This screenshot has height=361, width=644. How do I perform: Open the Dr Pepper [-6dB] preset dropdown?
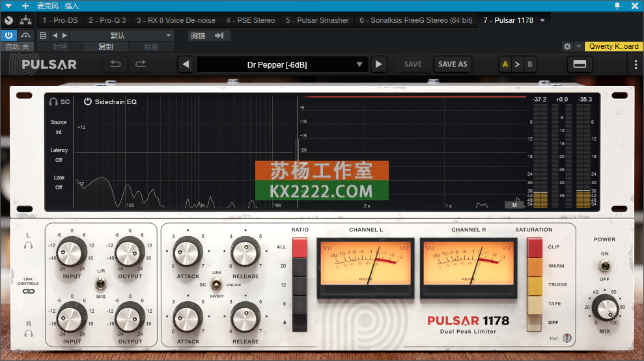pyautogui.click(x=282, y=64)
